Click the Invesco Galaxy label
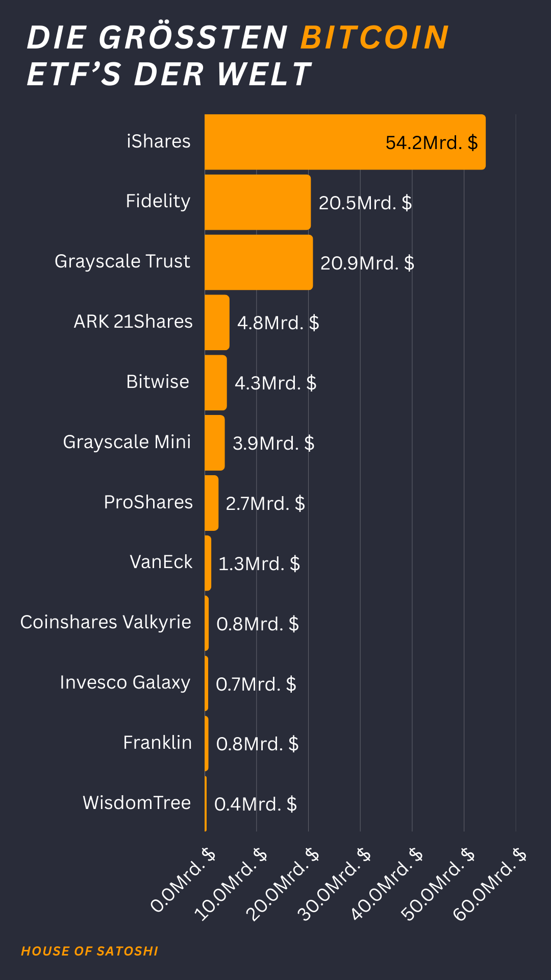This screenshot has width=551, height=980. (125, 682)
